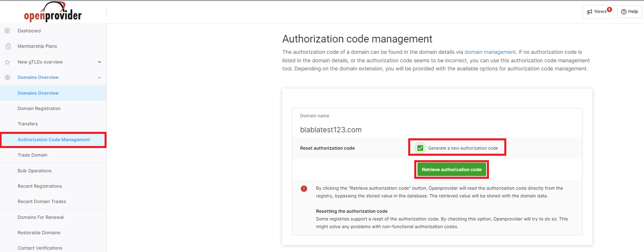Click the Domain name input field
Screen dimensions: 644x252
point(437,130)
